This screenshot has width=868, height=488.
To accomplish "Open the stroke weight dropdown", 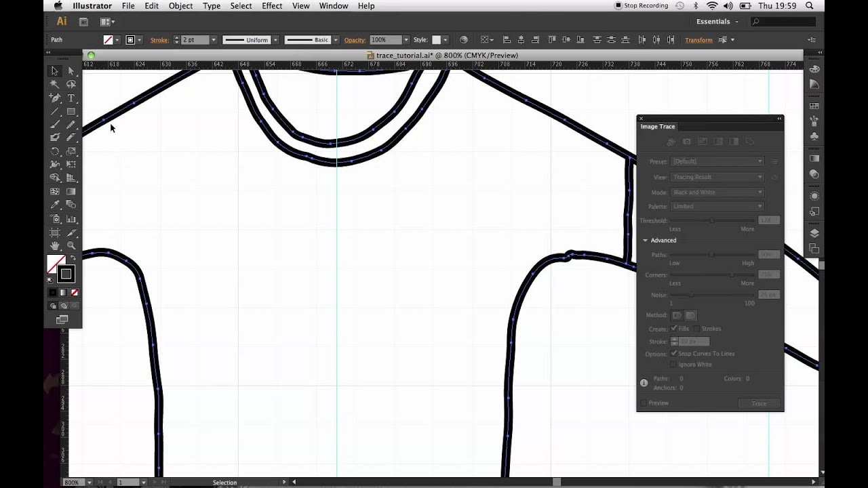I will point(213,40).
